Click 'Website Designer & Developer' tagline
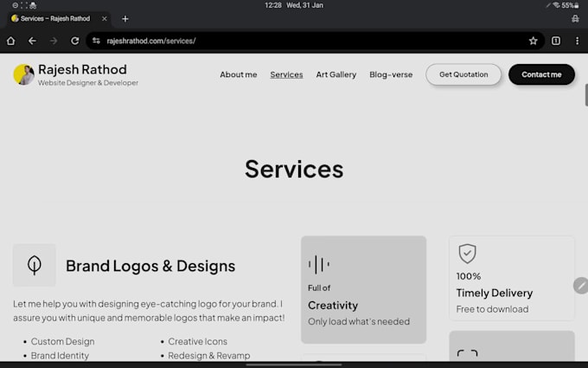588x368 pixels. [88, 82]
